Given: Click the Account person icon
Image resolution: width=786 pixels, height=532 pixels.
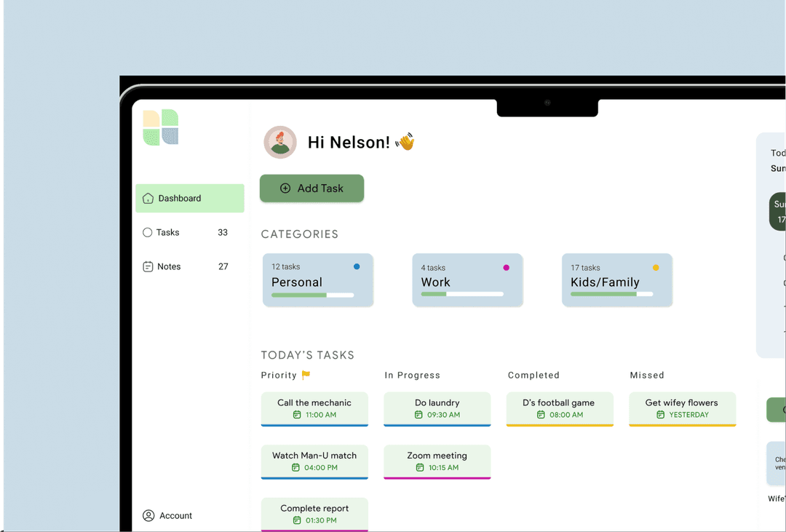Looking at the screenshot, I should (148, 515).
